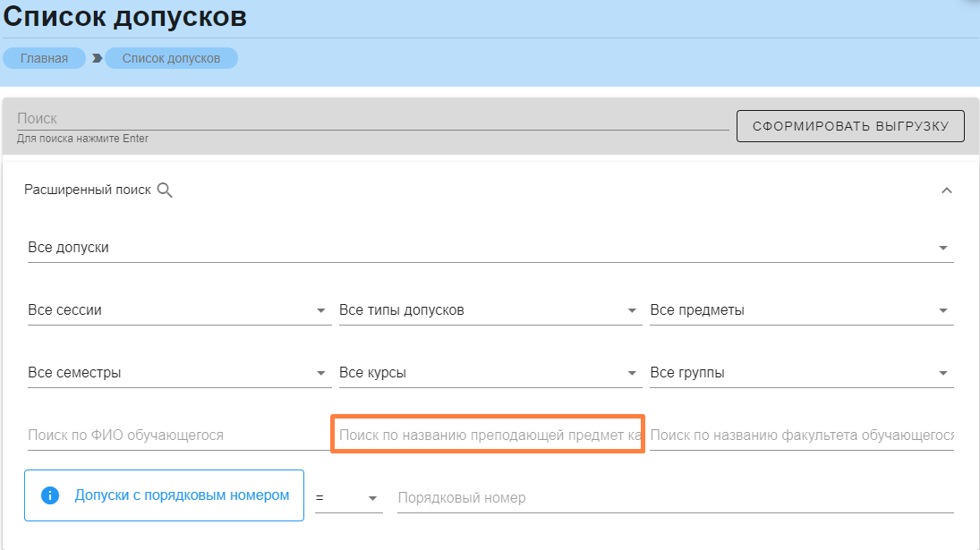Screen dimensions: 980x550
Task: Click the blue info icon
Action: tap(50, 495)
